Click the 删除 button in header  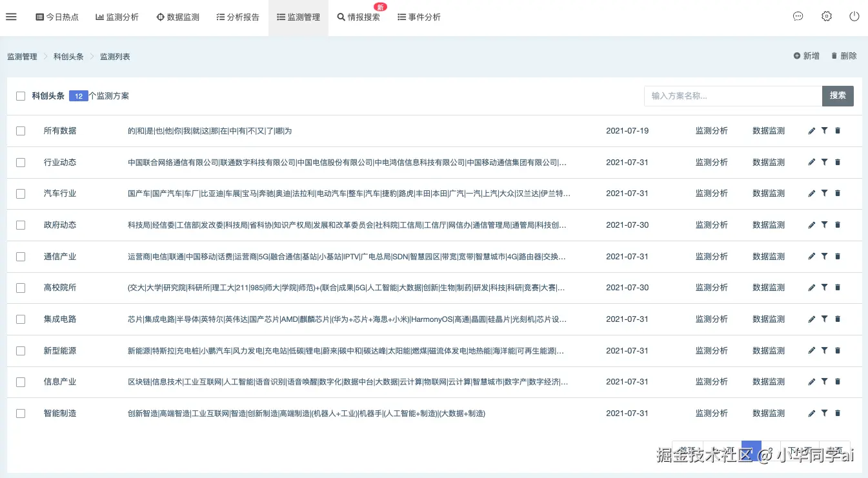(x=844, y=56)
